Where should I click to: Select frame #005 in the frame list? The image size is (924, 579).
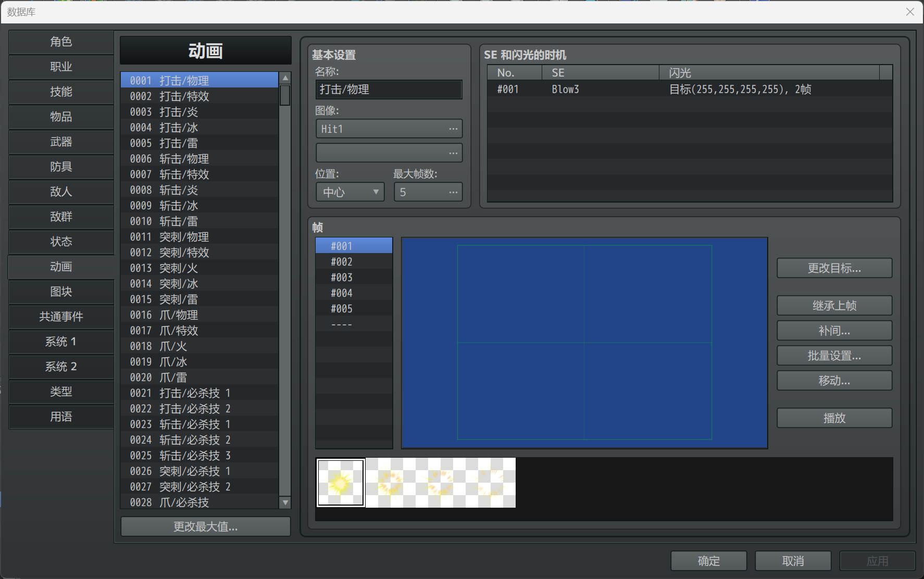tap(354, 309)
